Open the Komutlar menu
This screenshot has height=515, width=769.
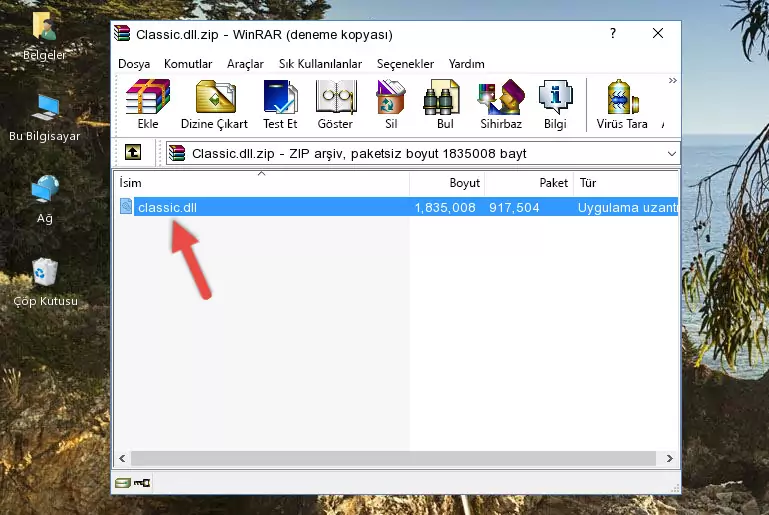click(188, 64)
